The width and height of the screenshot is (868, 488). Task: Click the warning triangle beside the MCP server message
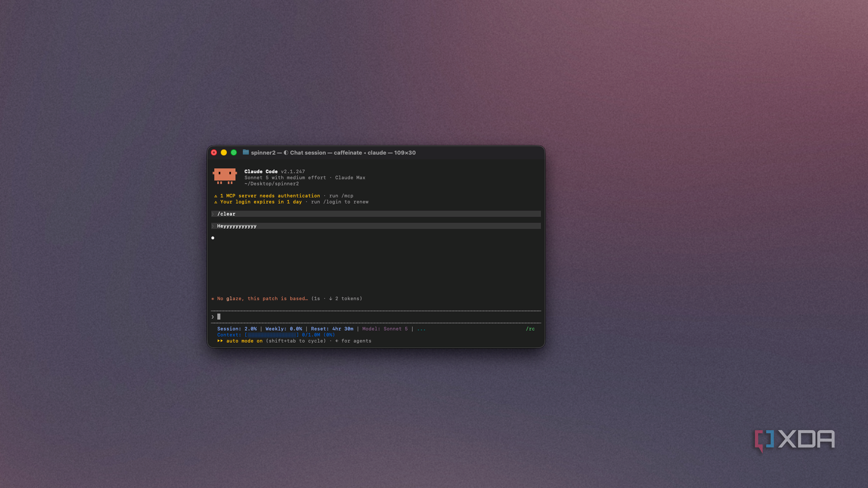tap(216, 196)
